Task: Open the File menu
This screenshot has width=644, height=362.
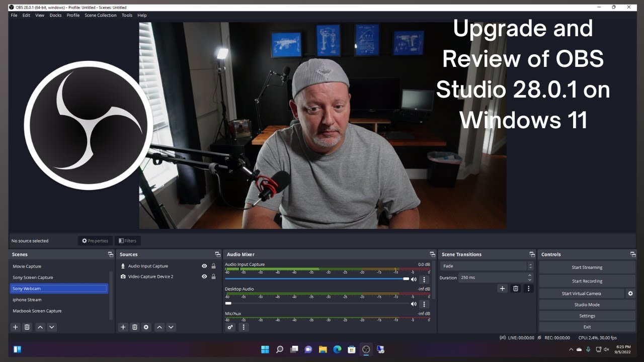Action: (x=14, y=15)
